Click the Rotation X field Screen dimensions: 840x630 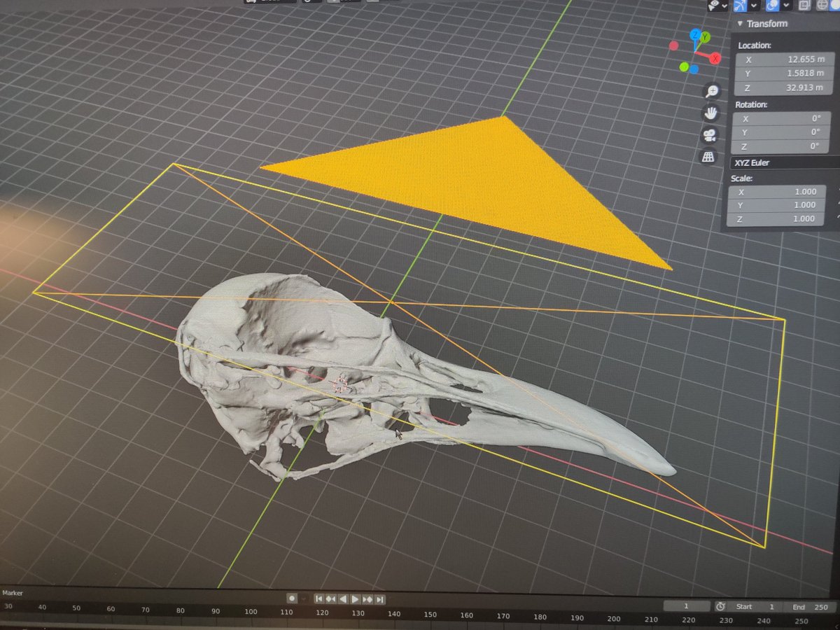tap(781, 119)
